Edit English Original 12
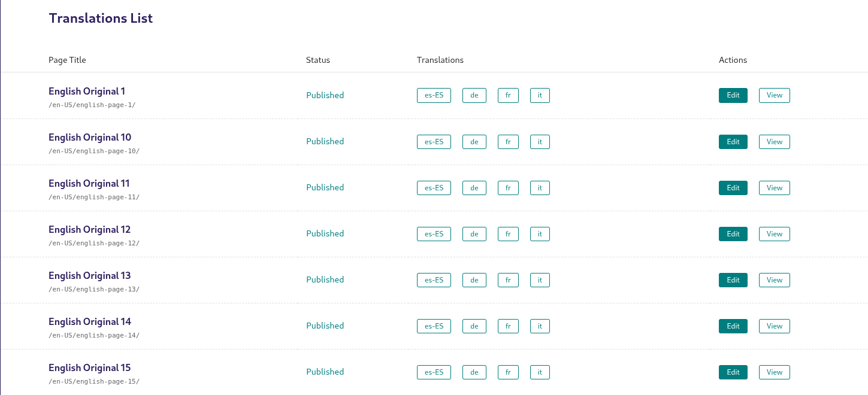Screen dimensions: 868x395 click(733, 233)
